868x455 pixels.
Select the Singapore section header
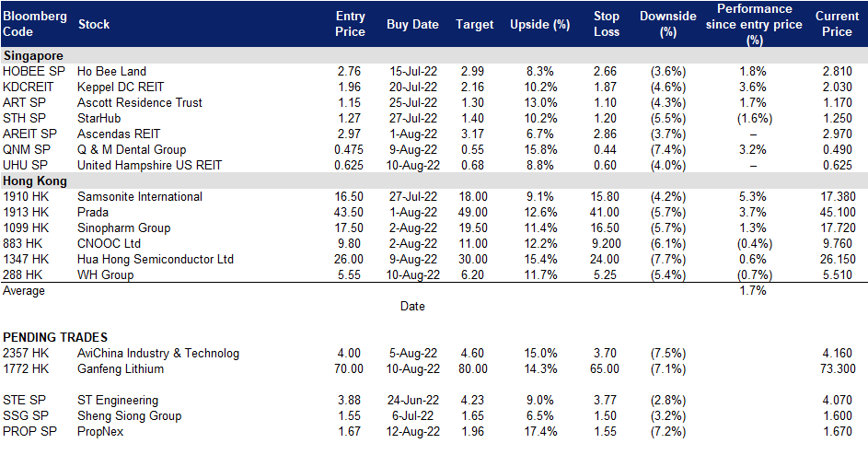[33, 56]
